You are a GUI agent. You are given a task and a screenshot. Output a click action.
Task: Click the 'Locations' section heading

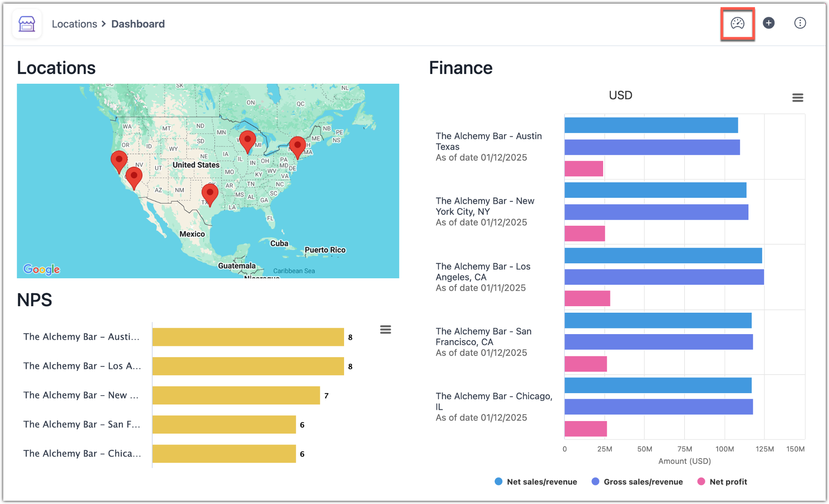[x=56, y=68]
